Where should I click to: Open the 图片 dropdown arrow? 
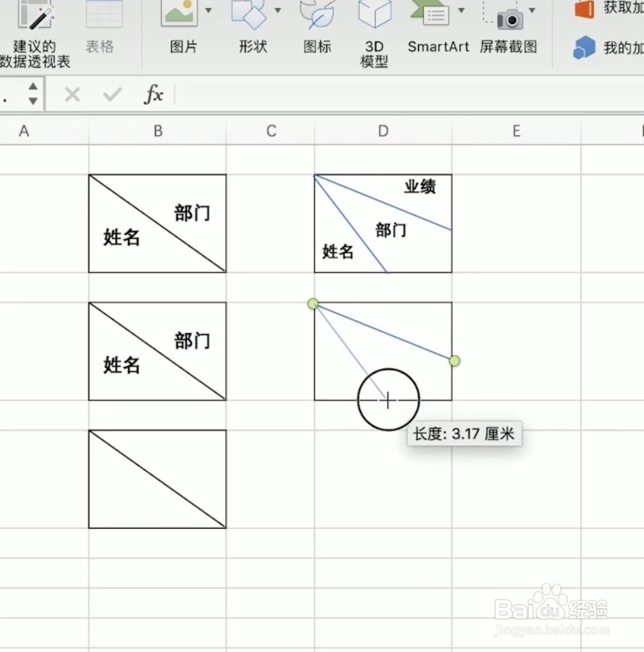(x=208, y=9)
